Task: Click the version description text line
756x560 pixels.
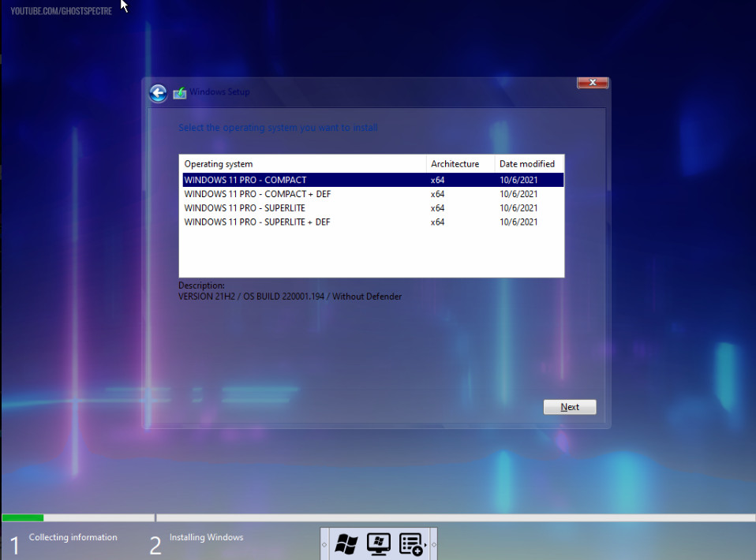Action: [290, 297]
